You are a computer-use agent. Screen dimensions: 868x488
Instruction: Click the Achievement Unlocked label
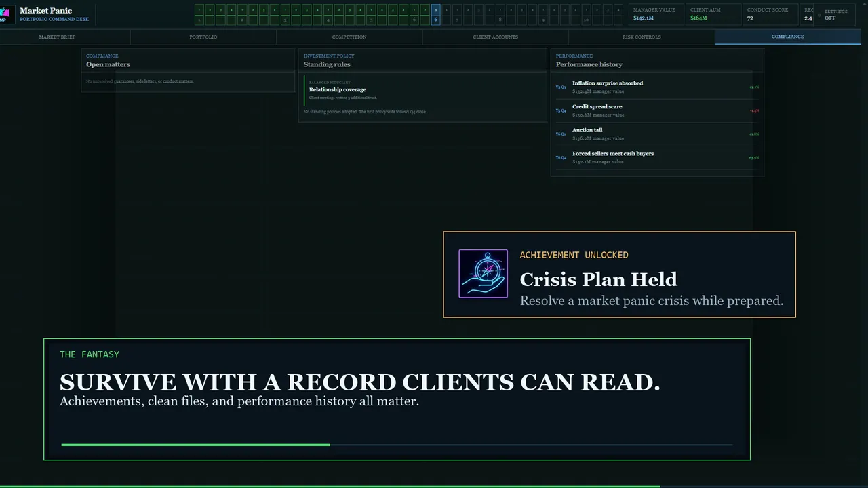point(574,255)
